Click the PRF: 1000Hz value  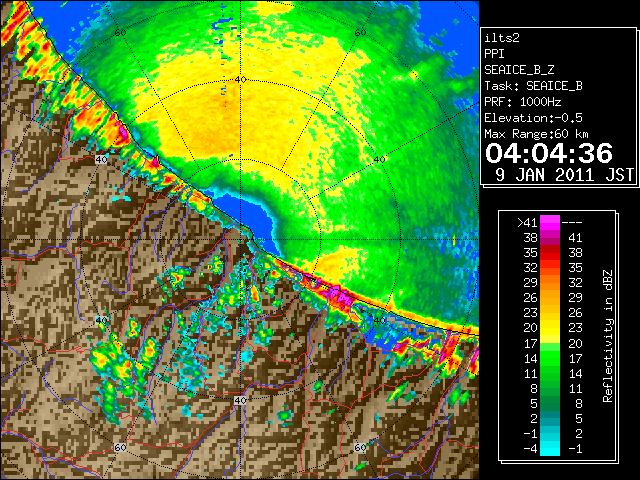point(522,102)
